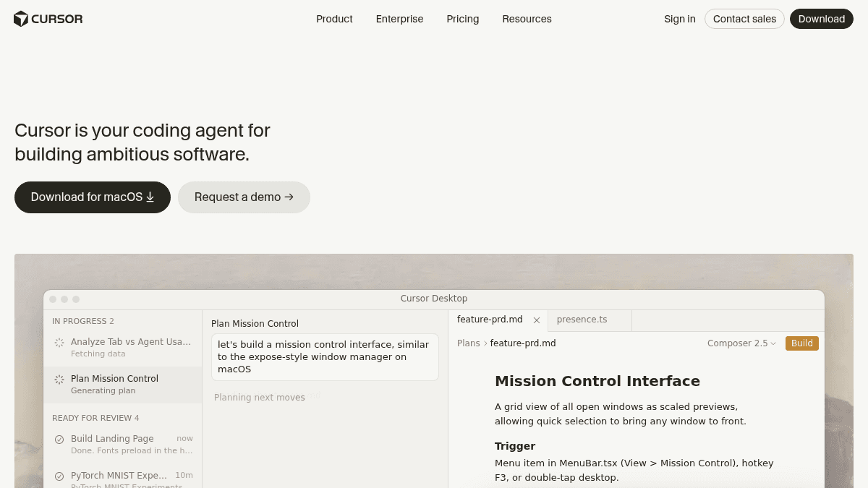Click the IN PROGRESS 2 section header

coord(83,321)
